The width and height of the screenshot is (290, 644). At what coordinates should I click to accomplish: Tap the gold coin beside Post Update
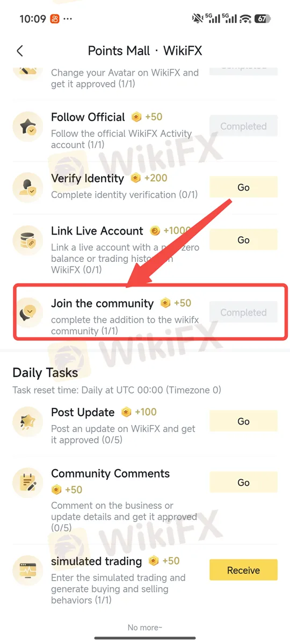point(126,412)
